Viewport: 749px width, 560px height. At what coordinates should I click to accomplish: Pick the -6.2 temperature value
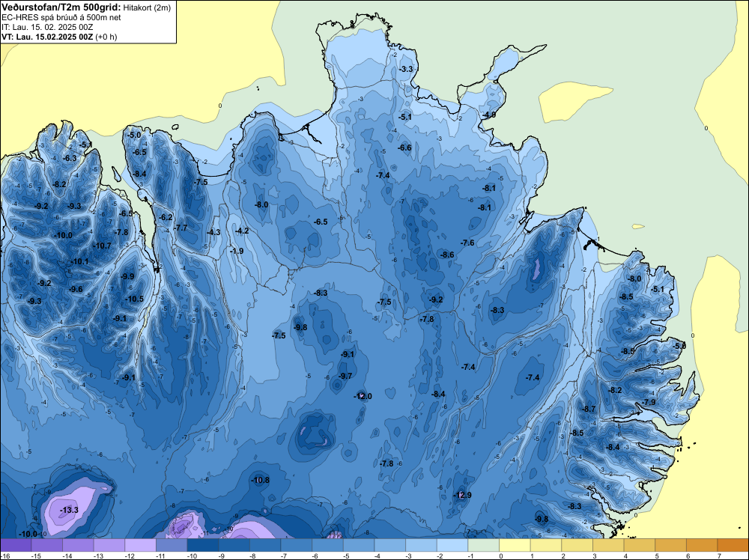pyautogui.click(x=166, y=217)
